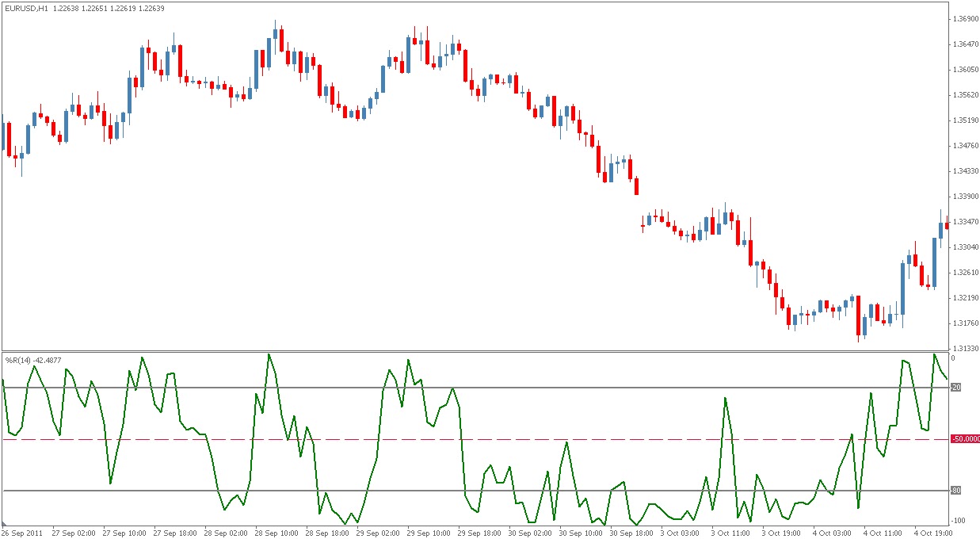
Task: Click the 30 Sep 18:00 time label
Action: [631, 533]
